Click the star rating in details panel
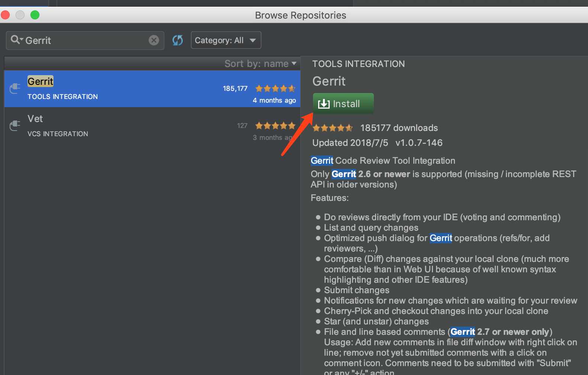 [x=333, y=128]
